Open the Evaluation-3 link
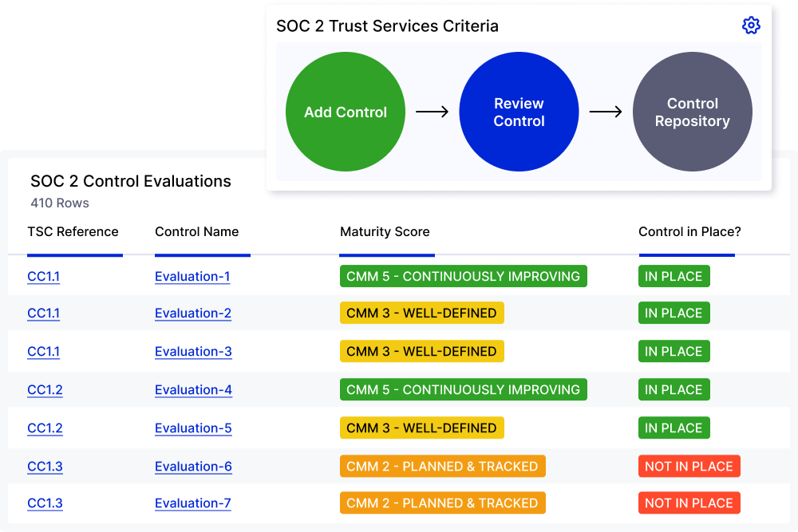The width and height of the screenshot is (798, 532). point(193,352)
